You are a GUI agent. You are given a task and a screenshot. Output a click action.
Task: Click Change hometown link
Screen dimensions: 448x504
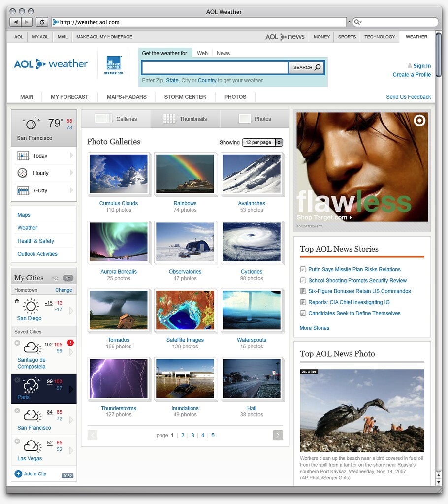(64, 290)
